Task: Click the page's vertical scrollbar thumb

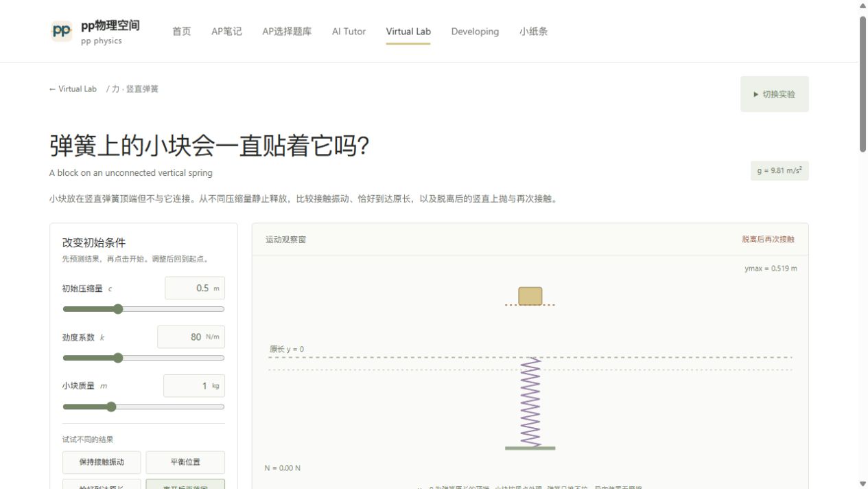Action: 863,84
